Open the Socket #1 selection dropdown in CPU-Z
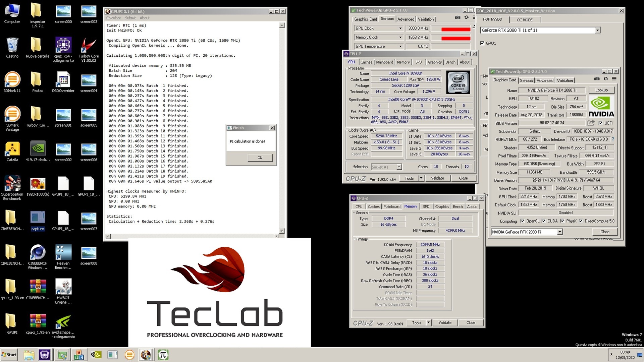The image size is (644, 362). [x=399, y=167]
